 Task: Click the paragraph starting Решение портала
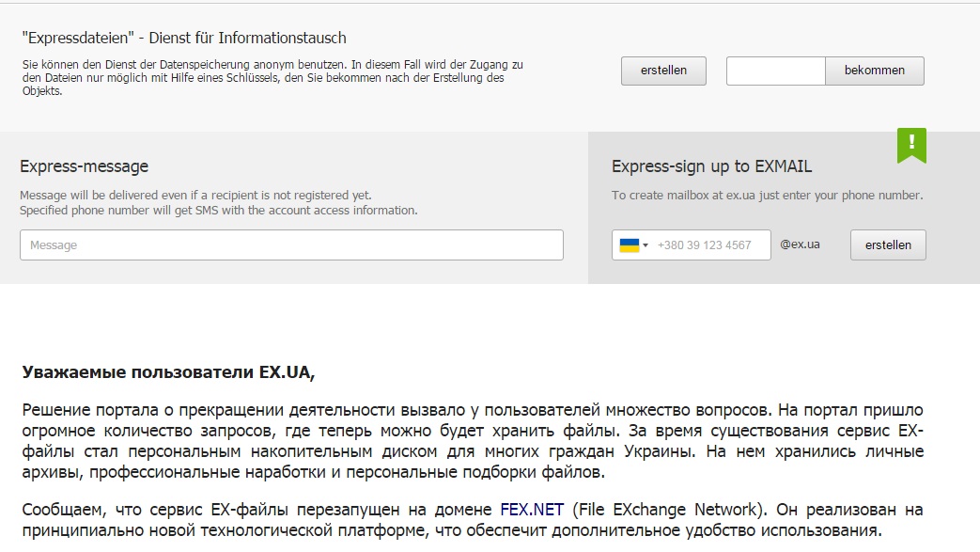click(x=473, y=441)
